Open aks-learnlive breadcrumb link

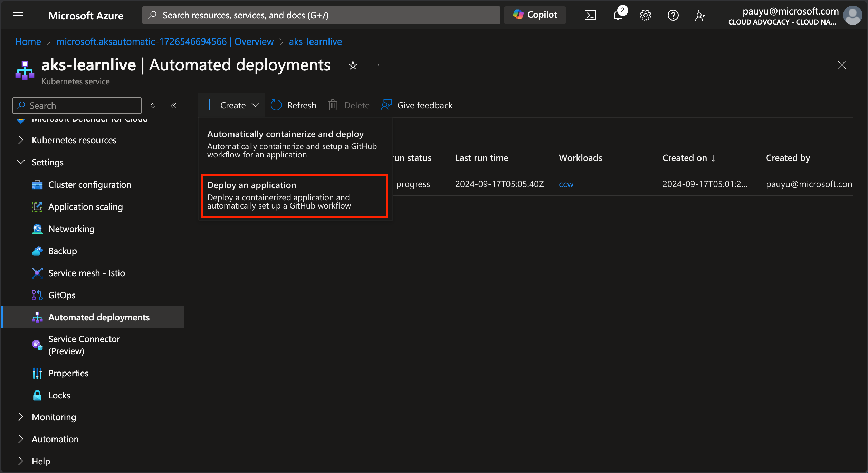point(315,42)
